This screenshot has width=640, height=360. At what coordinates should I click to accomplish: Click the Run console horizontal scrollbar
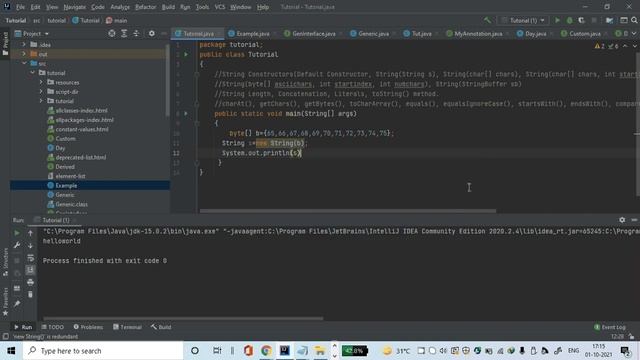pyautogui.click(x=183, y=318)
